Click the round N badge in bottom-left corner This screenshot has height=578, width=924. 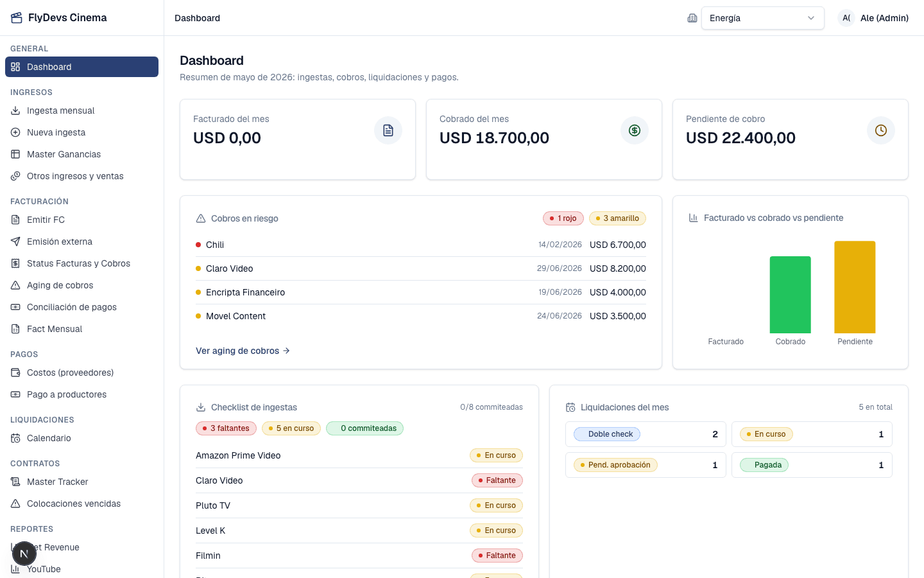tap(24, 554)
